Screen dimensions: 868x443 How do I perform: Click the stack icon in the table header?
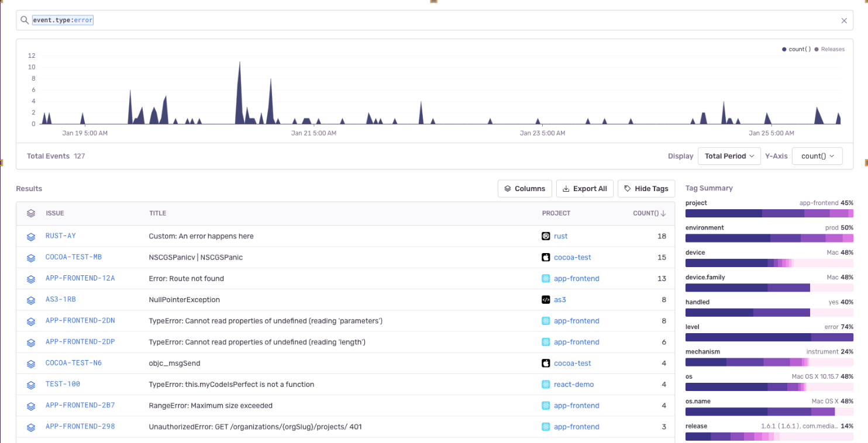(x=31, y=214)
